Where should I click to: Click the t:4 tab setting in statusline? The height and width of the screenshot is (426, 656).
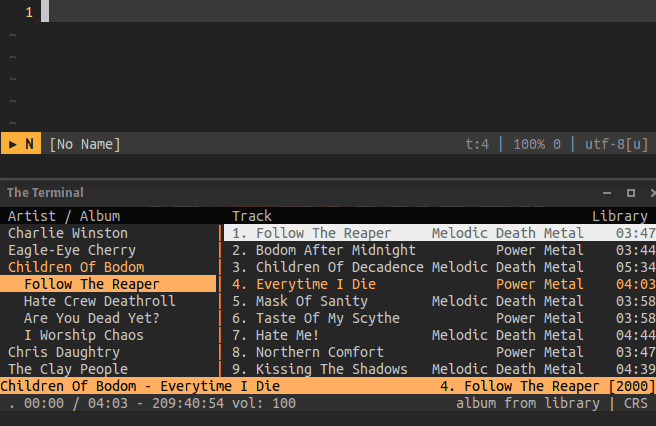click(477, 144)
